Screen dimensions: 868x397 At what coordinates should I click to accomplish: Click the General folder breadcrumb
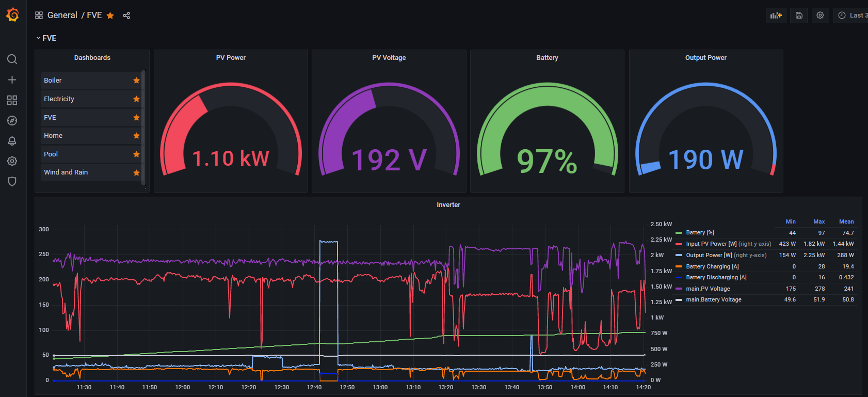(62, 15)
